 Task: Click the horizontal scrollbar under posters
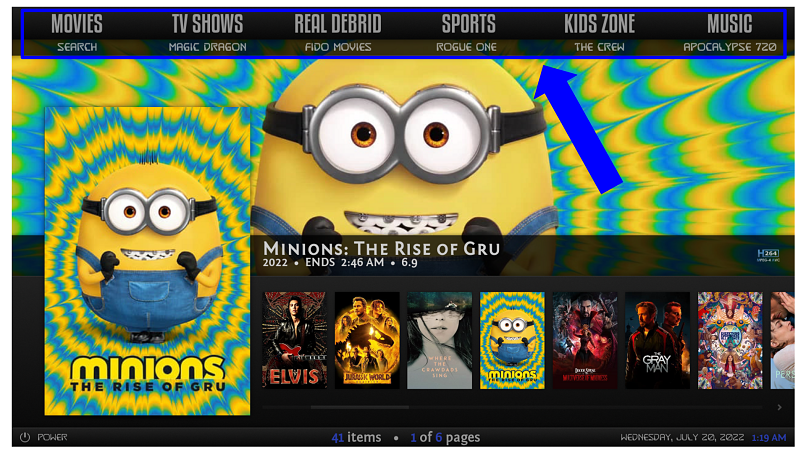(359, 407)
